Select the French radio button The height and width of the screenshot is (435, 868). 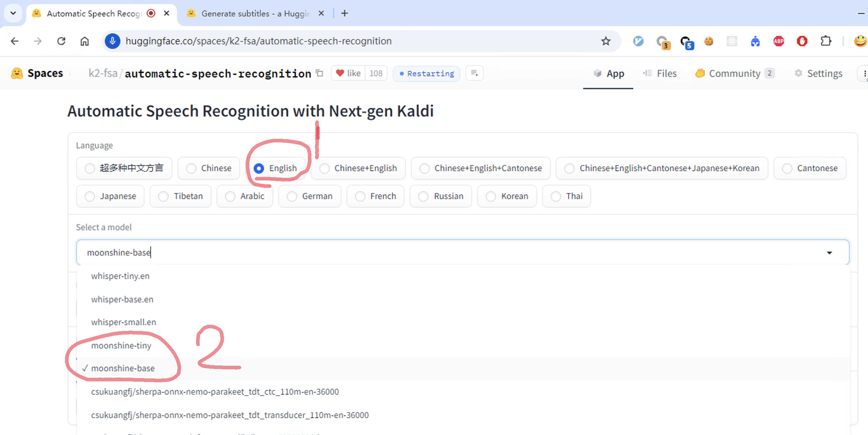point(375,196)
